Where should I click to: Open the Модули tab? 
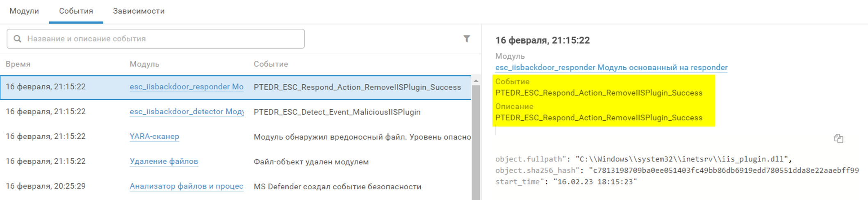coord(24,11)
